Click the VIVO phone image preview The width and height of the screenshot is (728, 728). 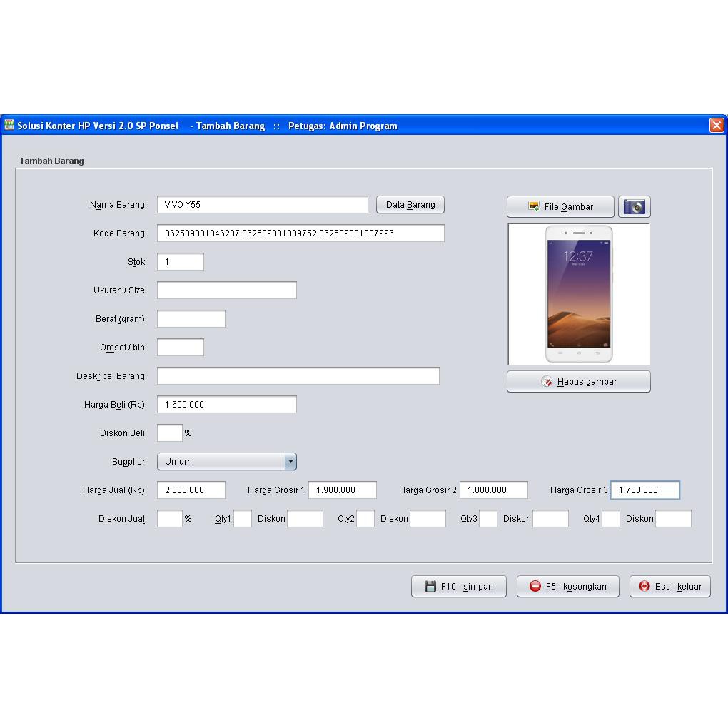[x=579, y=294]
